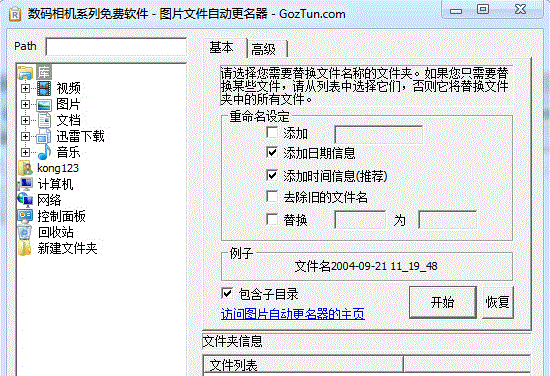Select 网络 in the folder tree
The image size is (550, 376).
pos(49,200)
